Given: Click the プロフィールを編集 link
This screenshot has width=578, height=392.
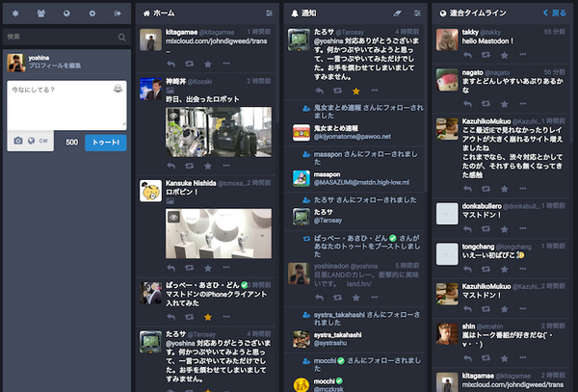Looking at the screenshot, I should (56, 65).
